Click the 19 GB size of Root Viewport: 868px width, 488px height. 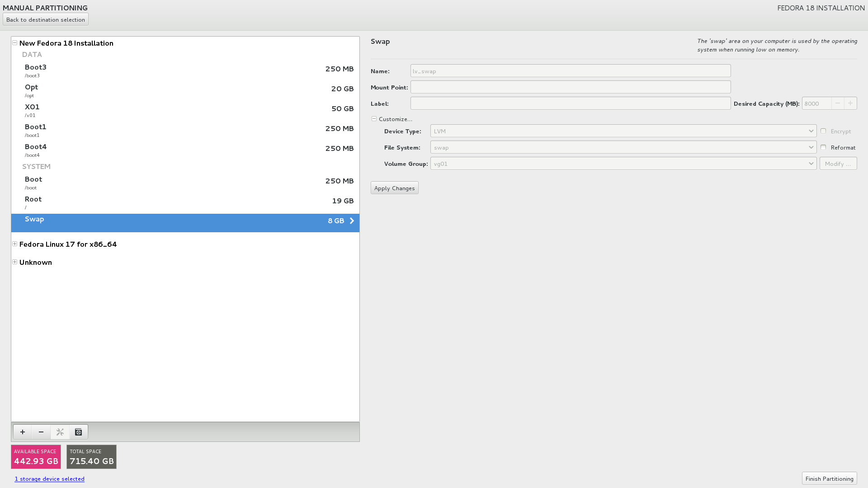tap(343, 201)
